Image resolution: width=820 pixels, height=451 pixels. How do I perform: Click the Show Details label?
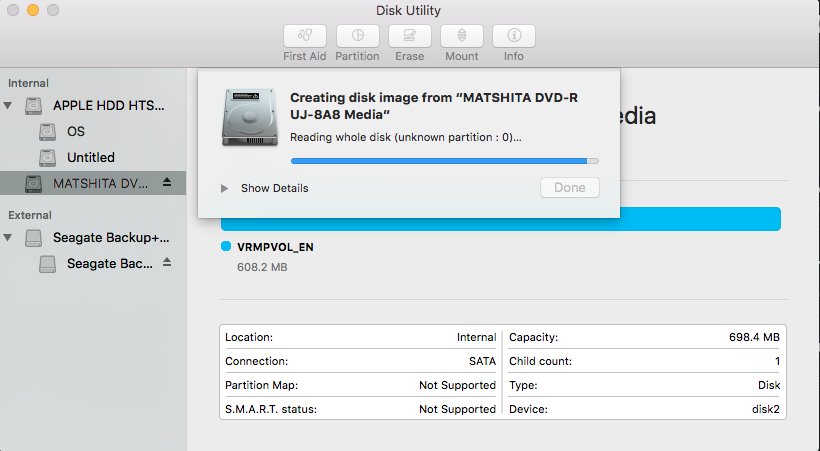coord(274,188)
